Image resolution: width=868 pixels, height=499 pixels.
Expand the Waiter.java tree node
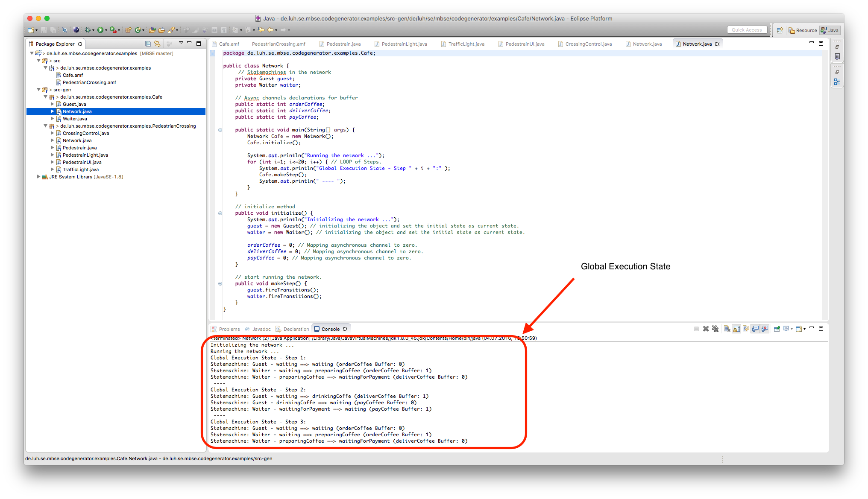53,119
